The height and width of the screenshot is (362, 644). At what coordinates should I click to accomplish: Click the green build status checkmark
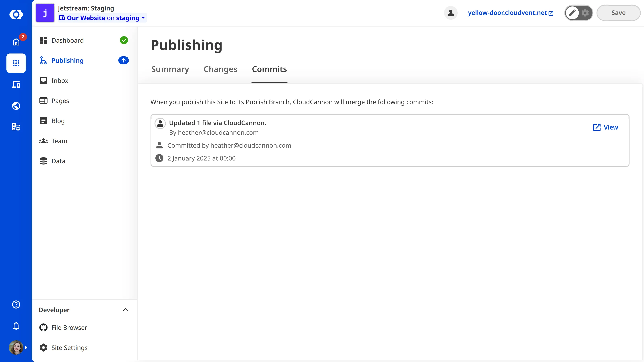[x=124, y=40]
